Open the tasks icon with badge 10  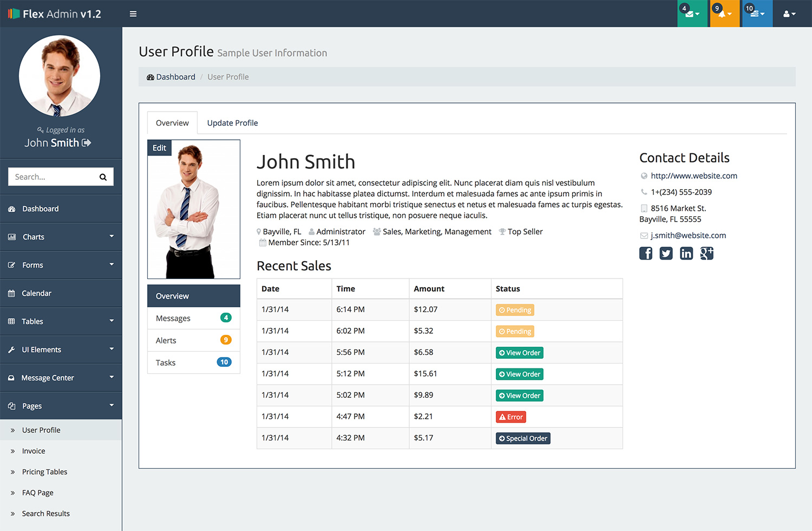(757, 14)
